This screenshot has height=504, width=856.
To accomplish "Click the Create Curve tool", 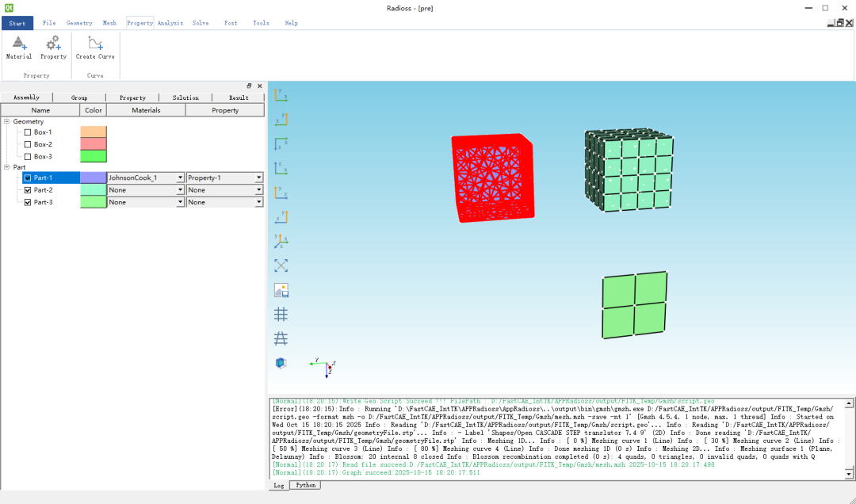I will [95, 48].
